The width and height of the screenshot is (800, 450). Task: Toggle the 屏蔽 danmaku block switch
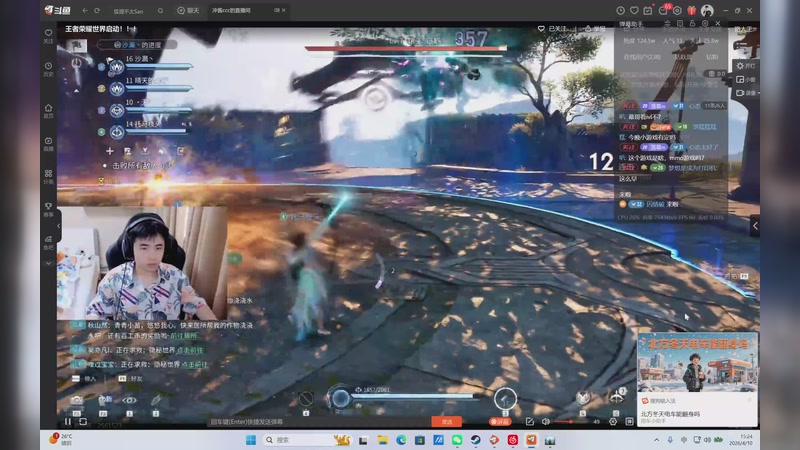pyautogui.click(x=499, y=421)
